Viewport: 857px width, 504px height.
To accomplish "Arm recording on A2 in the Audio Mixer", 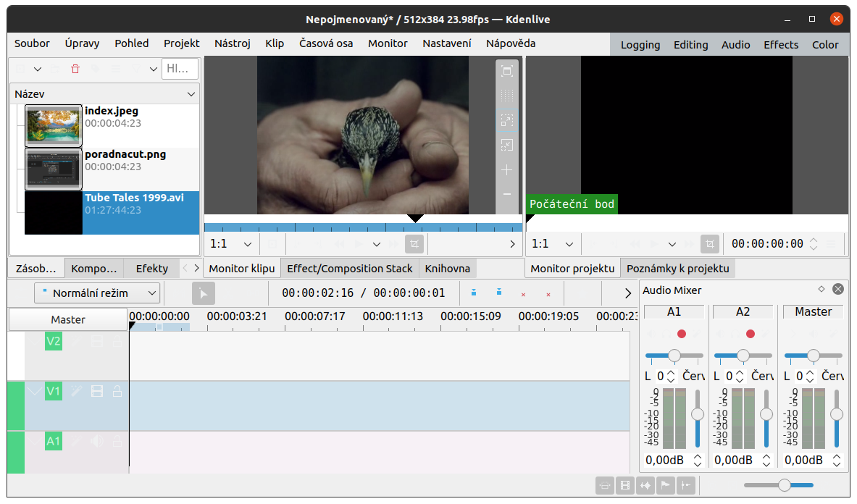I will (x=750, y=334).
